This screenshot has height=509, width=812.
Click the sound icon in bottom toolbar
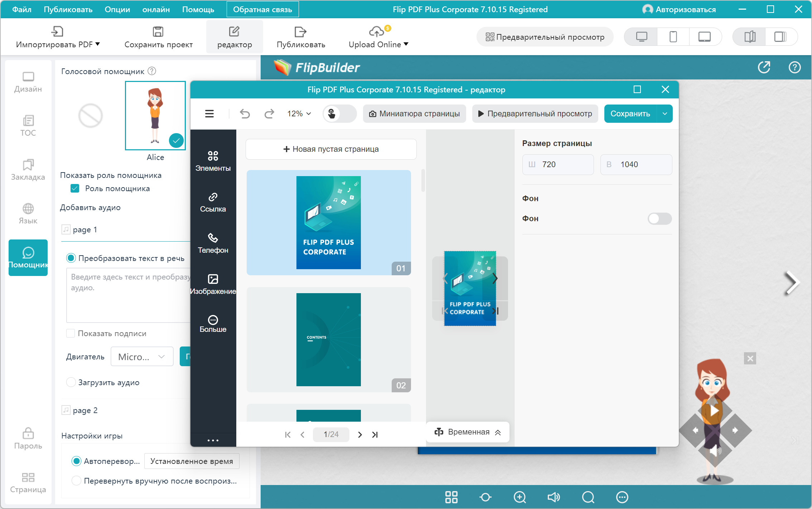click(x=554, y=497)
